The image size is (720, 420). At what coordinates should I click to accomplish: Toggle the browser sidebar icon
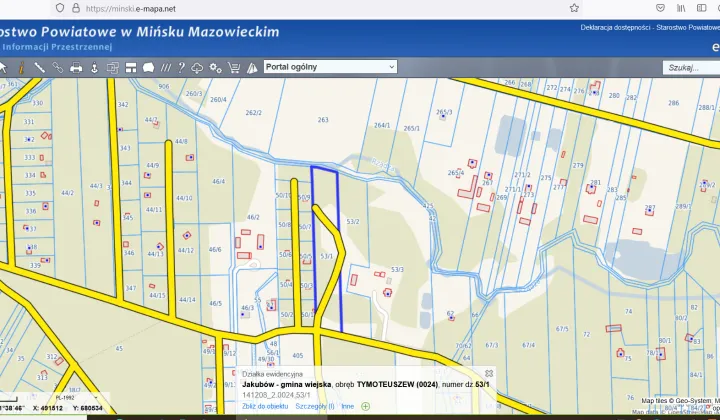(x=702, y=8)
